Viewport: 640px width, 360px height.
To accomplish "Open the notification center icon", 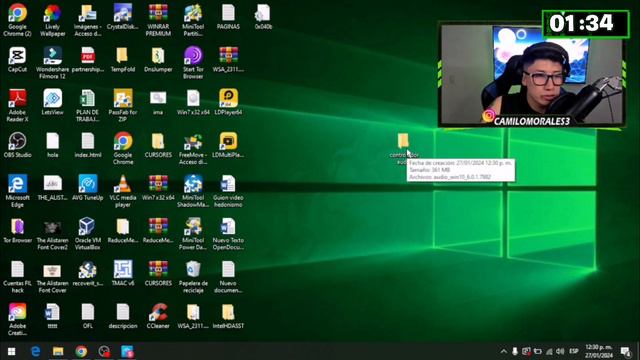I will (x=626, y=351).
